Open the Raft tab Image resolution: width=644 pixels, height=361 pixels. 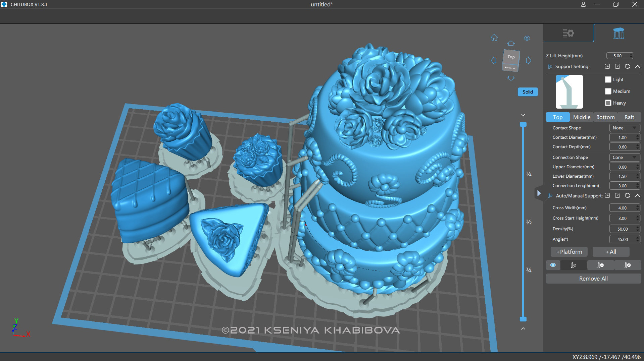pos(629,117)
